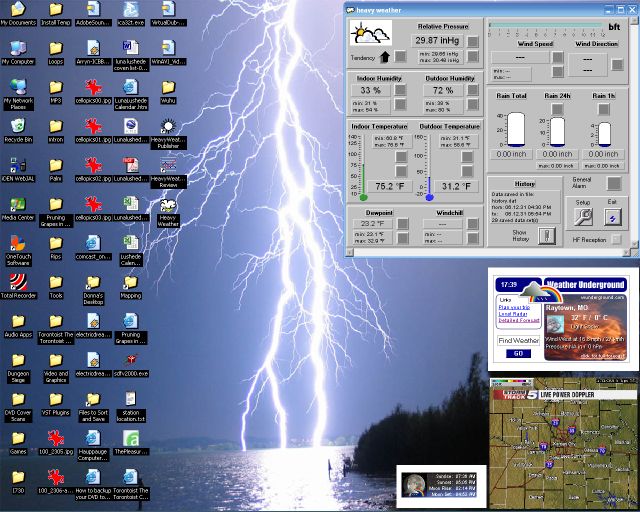Open Setup wrench in Heavy Weather
The height and width of the screenshot is (512, 640).
(583, 217)
